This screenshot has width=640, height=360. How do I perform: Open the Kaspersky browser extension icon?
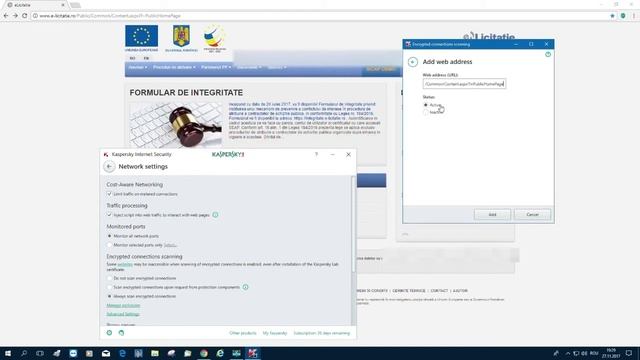pyautogui.click(x=623, y=16)
